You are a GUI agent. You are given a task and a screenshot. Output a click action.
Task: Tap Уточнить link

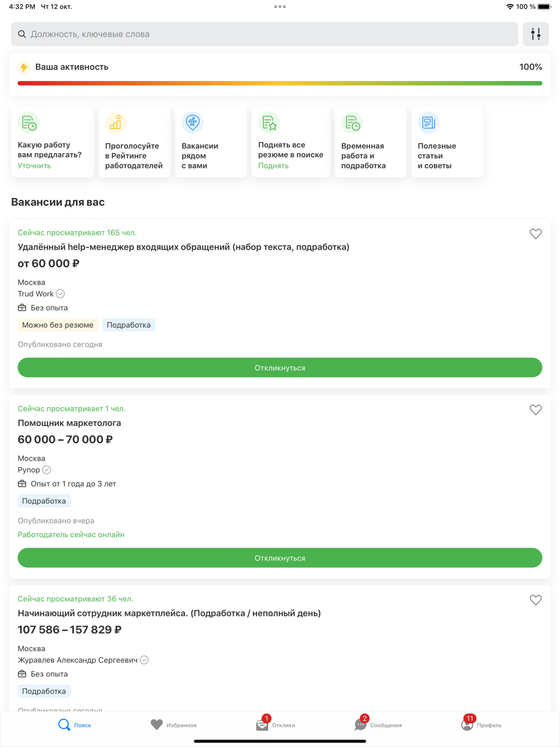(x=34, y=166)
